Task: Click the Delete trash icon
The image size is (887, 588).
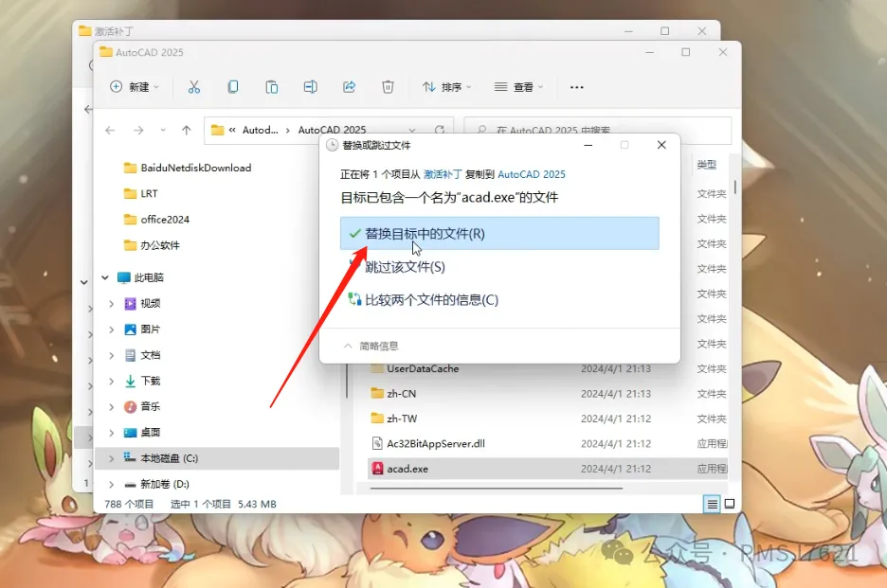Action: pyautogui.click(x=388, y=86)
